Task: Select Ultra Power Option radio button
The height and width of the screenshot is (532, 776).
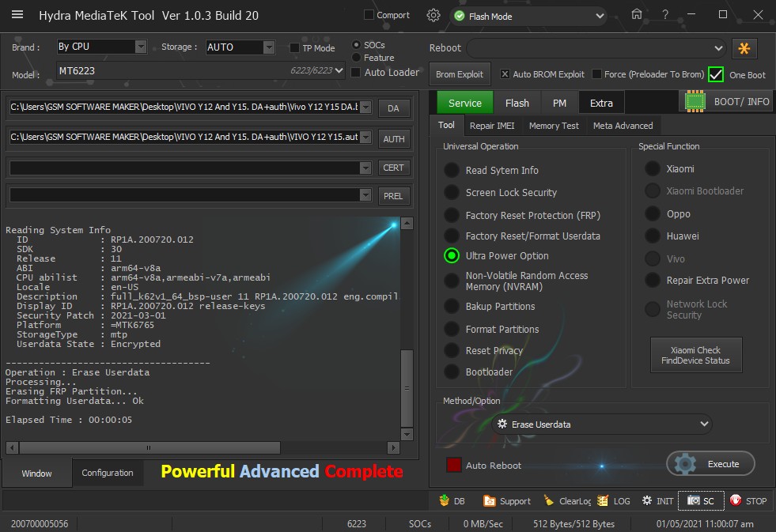Action: coord(452,255)
